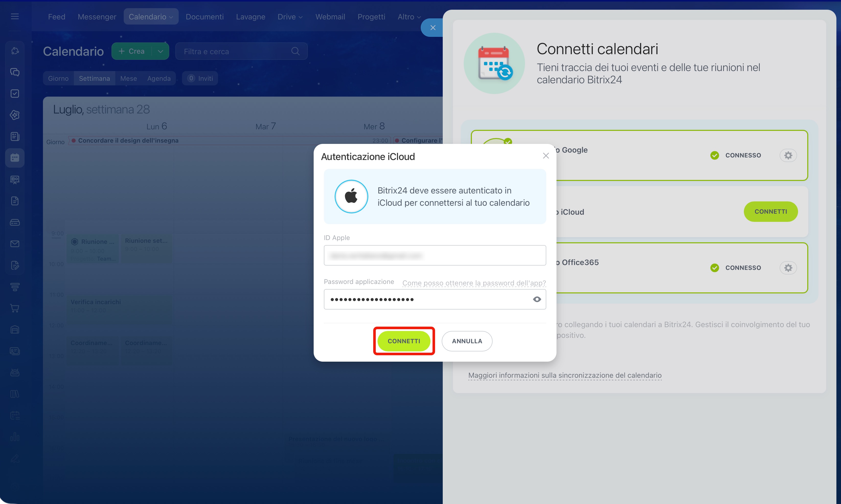Close the Autenticazione iCloud dialog

(x=546, y=156)
